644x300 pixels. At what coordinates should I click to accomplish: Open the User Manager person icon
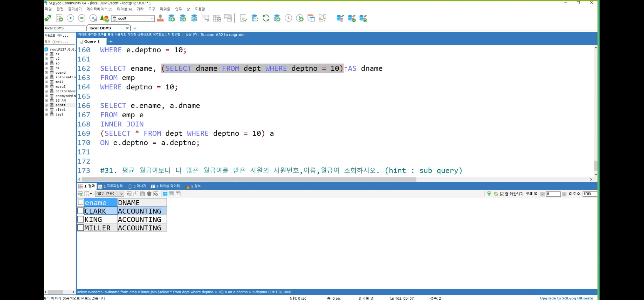160,18
